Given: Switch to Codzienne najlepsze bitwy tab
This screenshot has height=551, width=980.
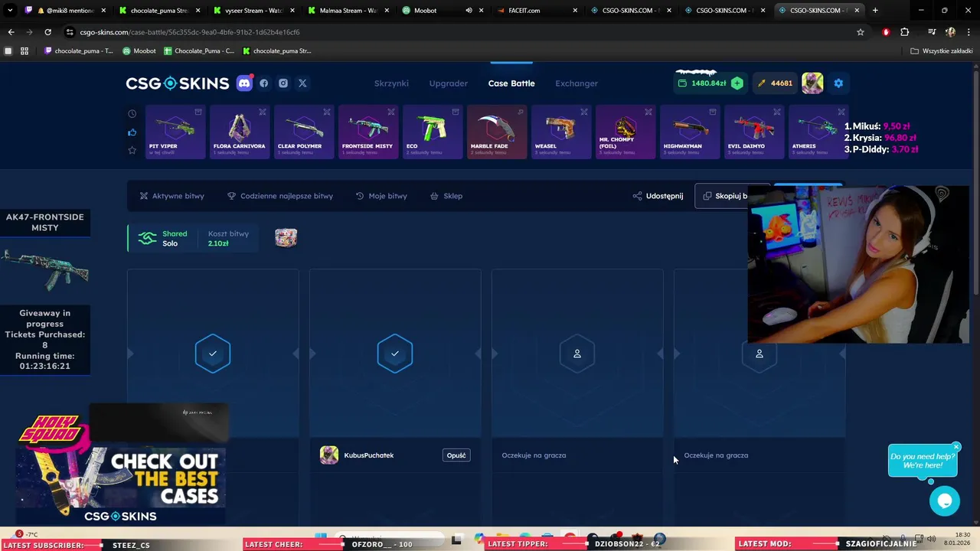Looking at the screenshot, I should [x=280, y=196].
